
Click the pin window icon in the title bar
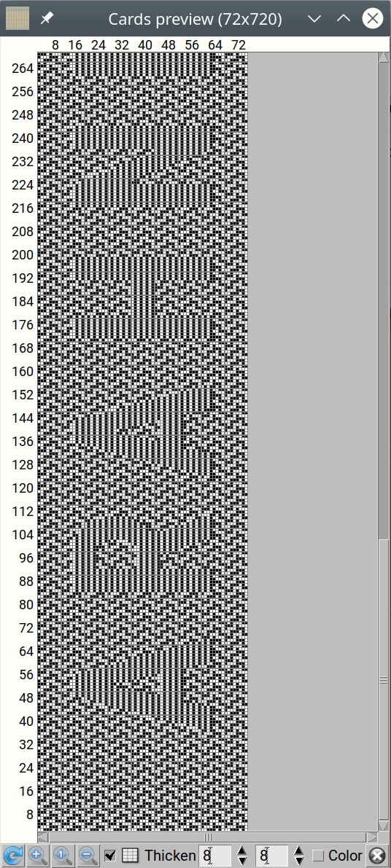pos(47,19)
